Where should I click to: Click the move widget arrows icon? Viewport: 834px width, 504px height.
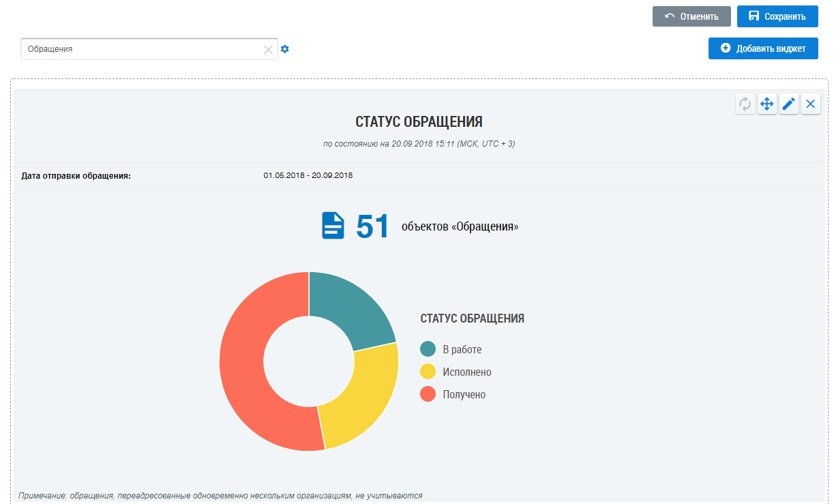[x=766, y=104]
